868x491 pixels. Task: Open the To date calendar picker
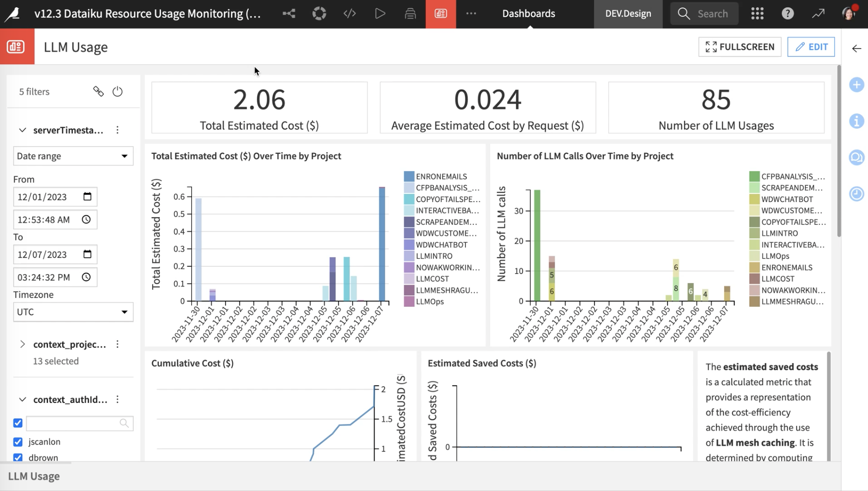[87, 254]
